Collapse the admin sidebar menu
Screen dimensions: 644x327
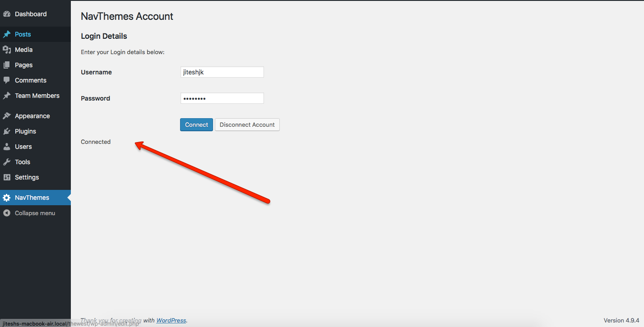tap(35, 213)
